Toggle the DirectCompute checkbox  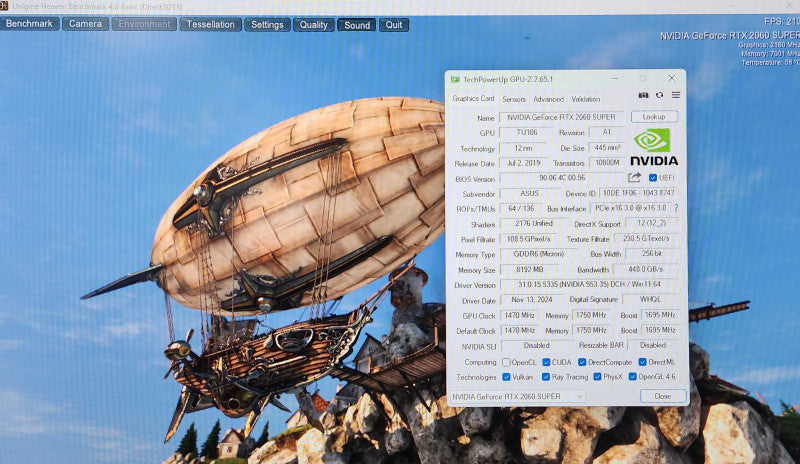point(582,362)
